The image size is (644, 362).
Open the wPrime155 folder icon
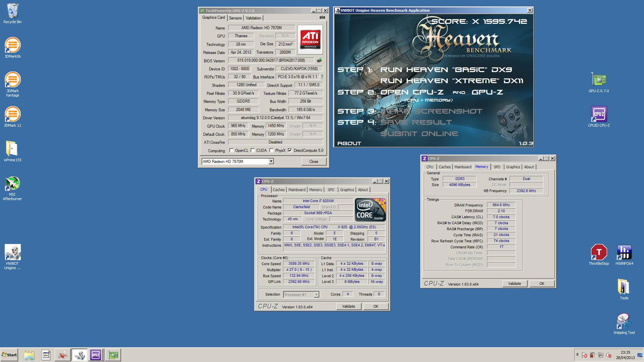(x=12, y=151)
